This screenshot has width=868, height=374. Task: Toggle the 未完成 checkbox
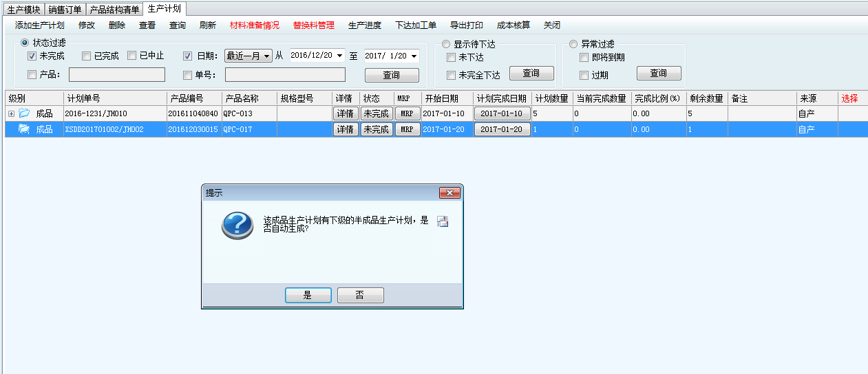pos(32,56)
